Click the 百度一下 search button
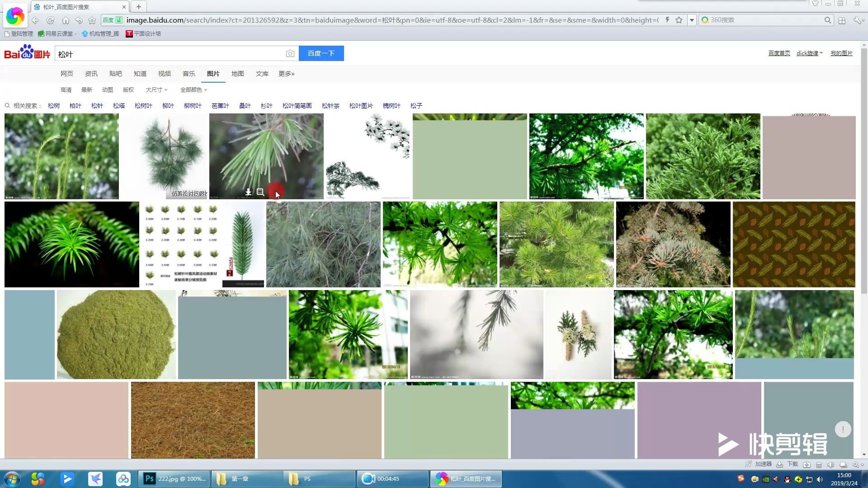The height and width of the screenshot is (488, 868). [x=321, y=53]
